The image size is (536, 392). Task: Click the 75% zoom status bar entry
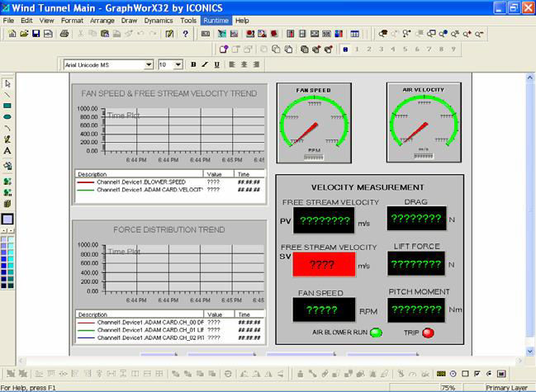click(448, 388)
